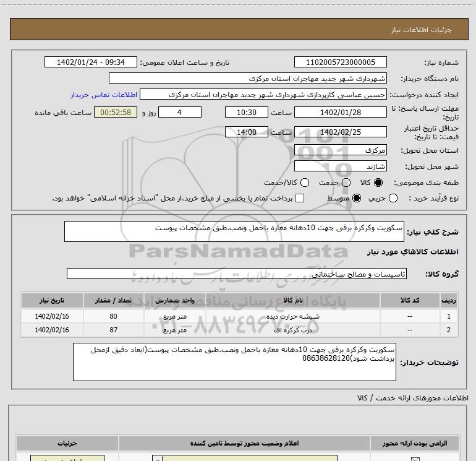Click the requester name field حسین عباسی

[263, 94]
